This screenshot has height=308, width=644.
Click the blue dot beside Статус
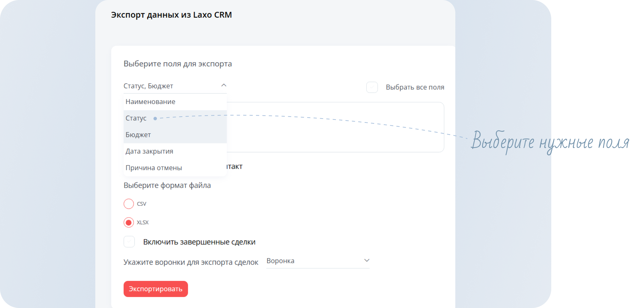155,119
